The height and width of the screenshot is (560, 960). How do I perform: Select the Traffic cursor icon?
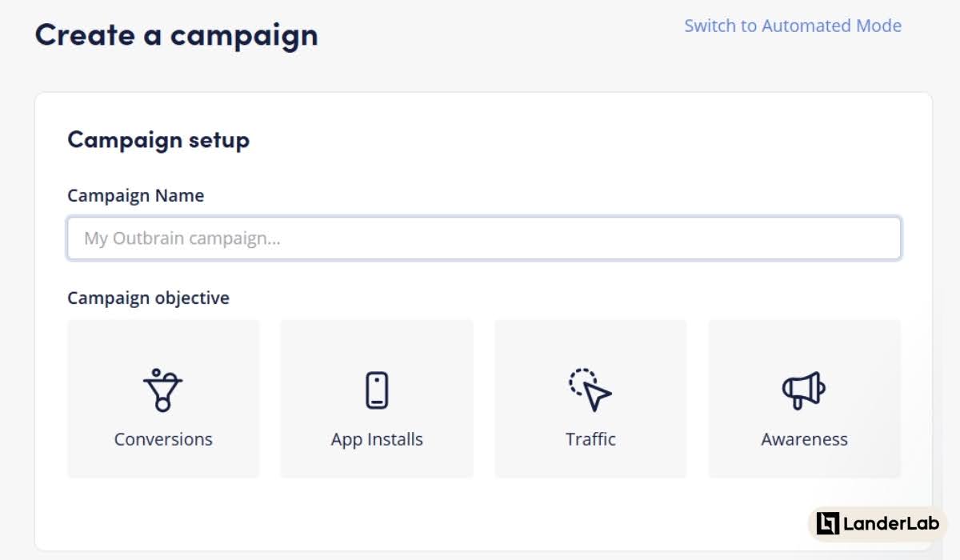click(x=590, y=390)
